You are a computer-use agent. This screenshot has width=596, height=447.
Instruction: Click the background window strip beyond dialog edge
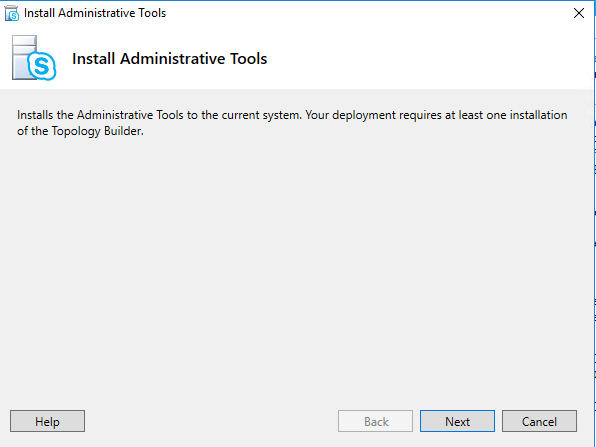594,228
